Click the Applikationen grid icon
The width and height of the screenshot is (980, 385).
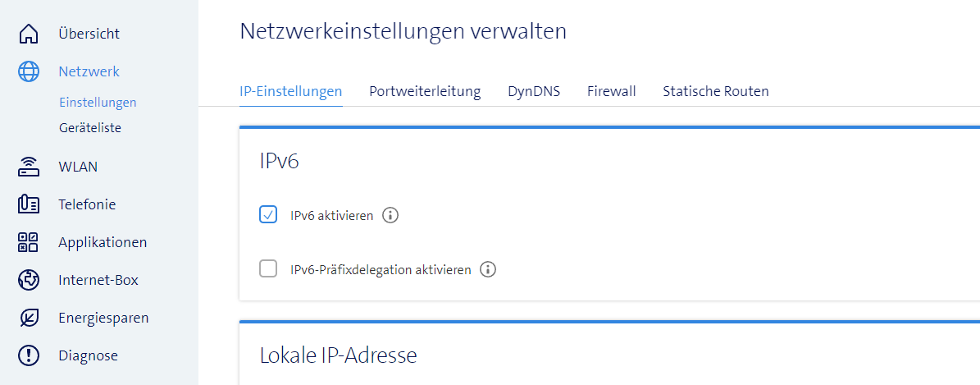(x=29, y=242)
